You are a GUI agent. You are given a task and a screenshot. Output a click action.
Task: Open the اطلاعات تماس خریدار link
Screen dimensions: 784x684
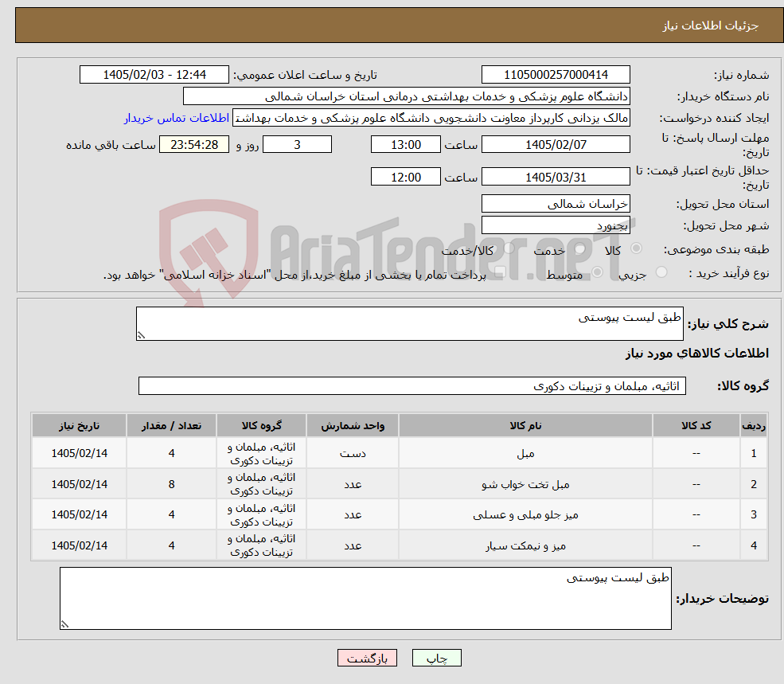[177, 118]
